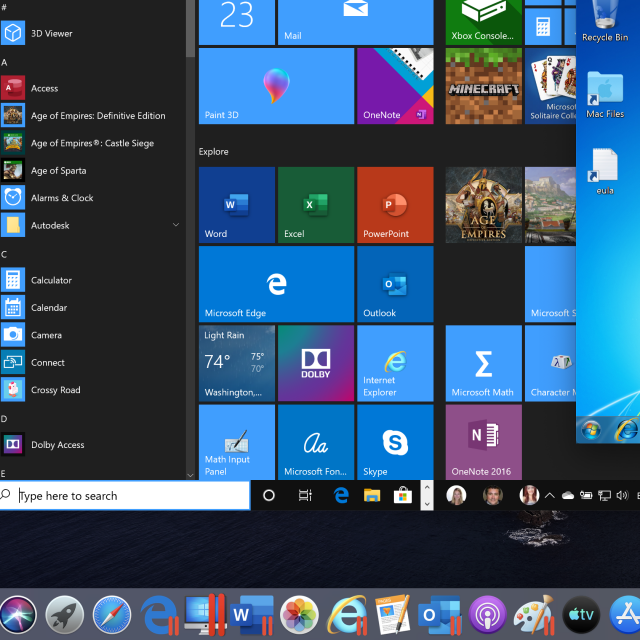Image resolution: width=640 pixels, height=640 pixels.
Task: Open Photos from the Dock
Action: click(299, 615)
